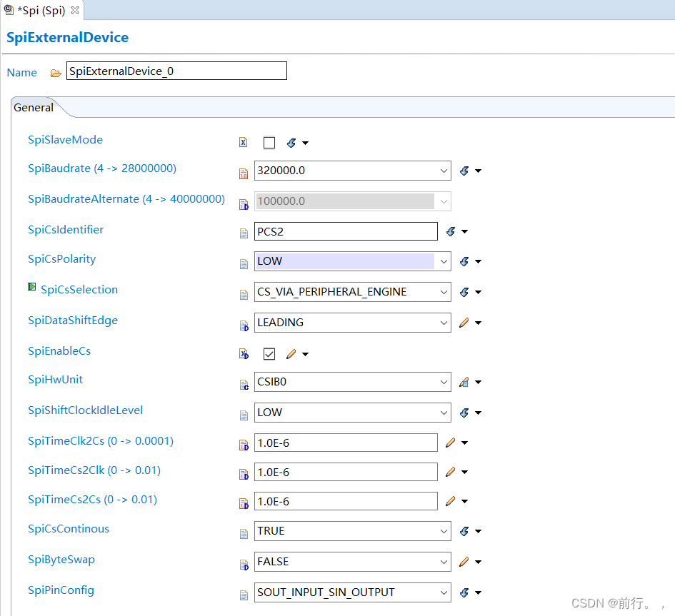Click the SpiBaudrate float parameter icon
The image size is (675, 616).
click(x=244, y=173)
